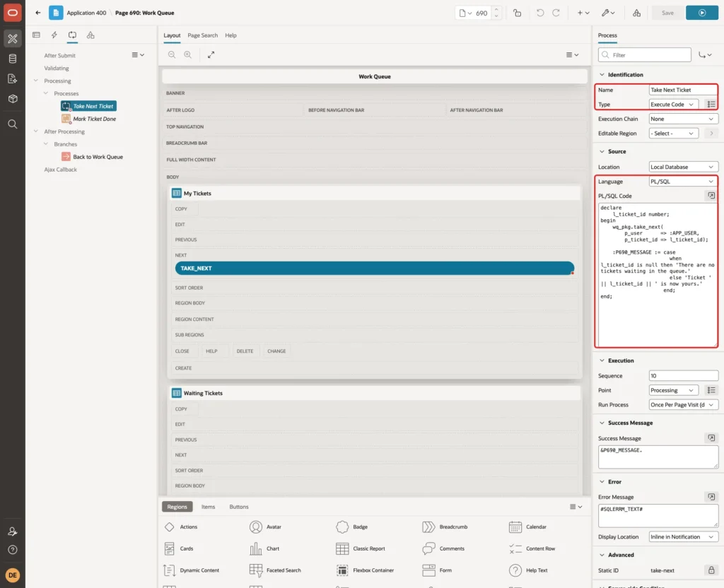Select the Regions gallery tab
This screenshot has height=588, width=724.
(x=177, y=506)
